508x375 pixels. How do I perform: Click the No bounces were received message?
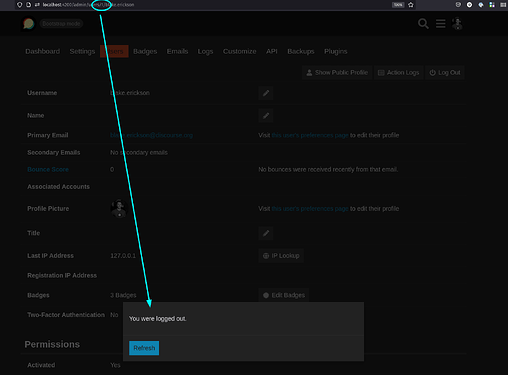pos(328,170)
